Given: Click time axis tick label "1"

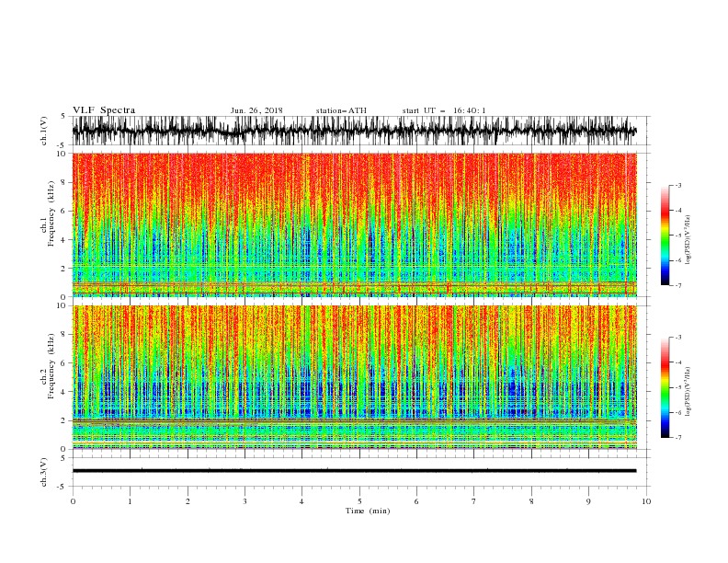Looking at the screenshot, I should click(130, 501).
